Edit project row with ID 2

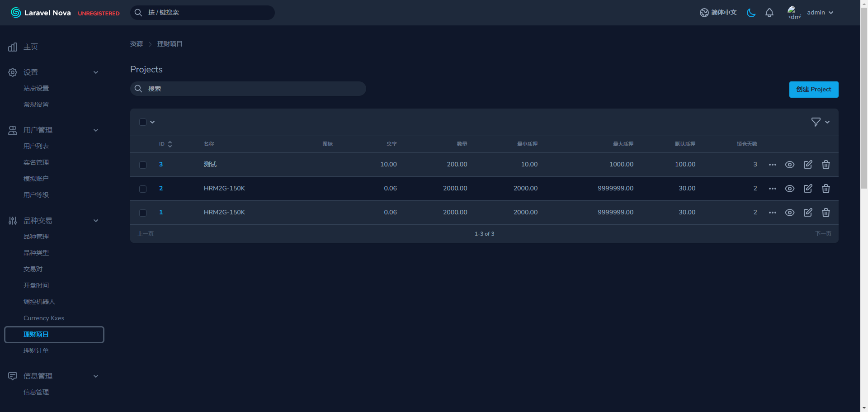pos(807,189)
